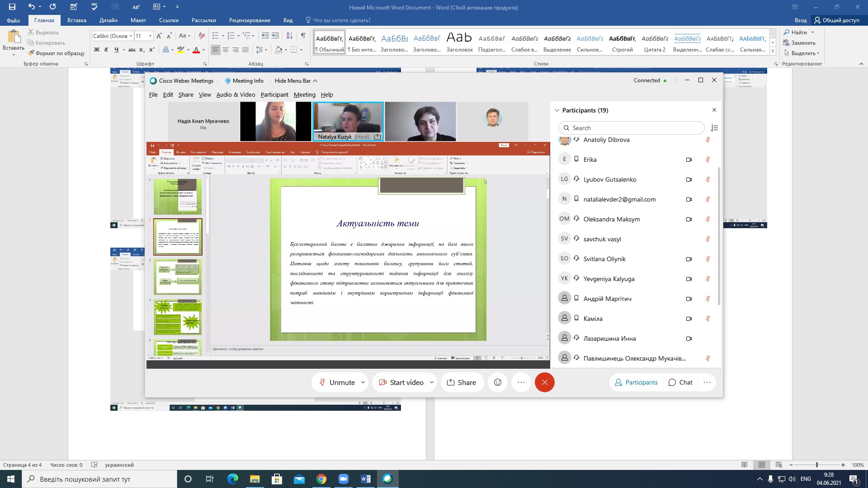
Task: Sort the selected text alphabetically
Action: [290, 36]
